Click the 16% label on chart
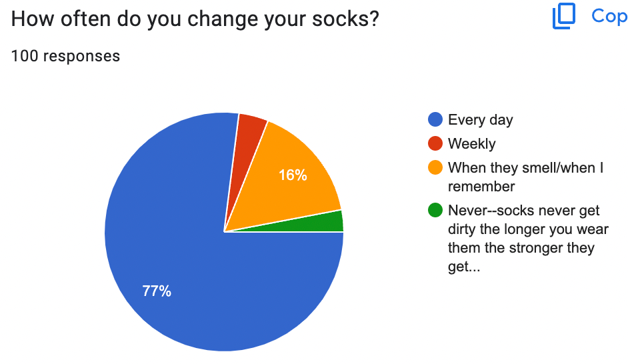Screen dimensions: 628x364 [293, 175]
